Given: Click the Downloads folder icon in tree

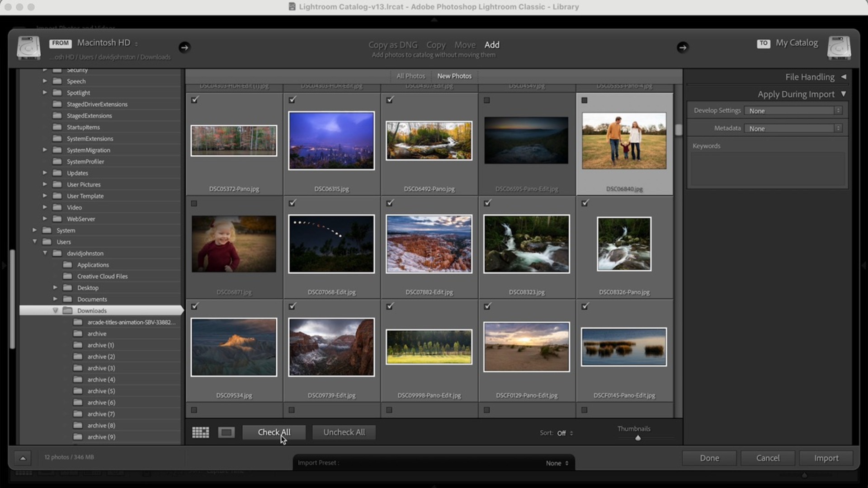Looking at the screenshot, I should click(68, 311).
